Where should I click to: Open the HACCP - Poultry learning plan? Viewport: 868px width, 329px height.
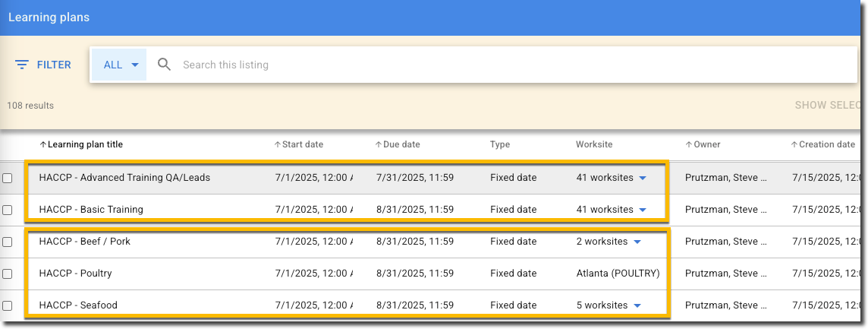click(75, 274)
